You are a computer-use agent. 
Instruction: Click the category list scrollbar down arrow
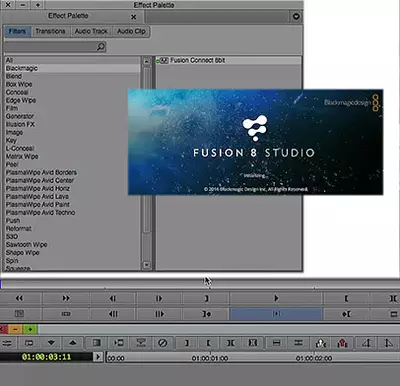coord(146,265)
